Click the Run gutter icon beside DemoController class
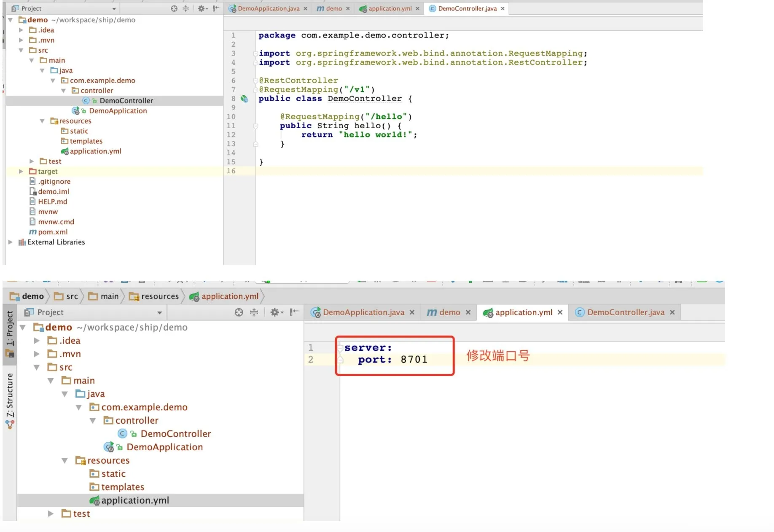The height and width of the screenshot is (532, 774). pos(245,99)
